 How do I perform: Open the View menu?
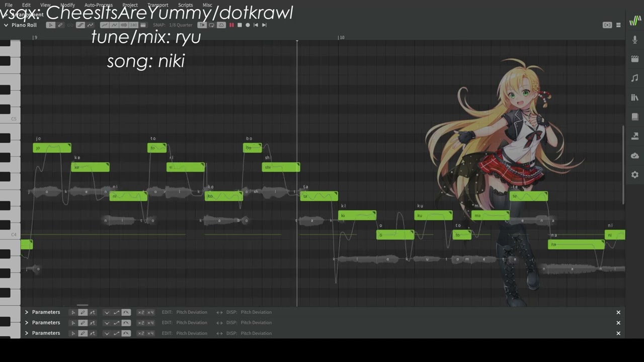[x=45, y=5]
